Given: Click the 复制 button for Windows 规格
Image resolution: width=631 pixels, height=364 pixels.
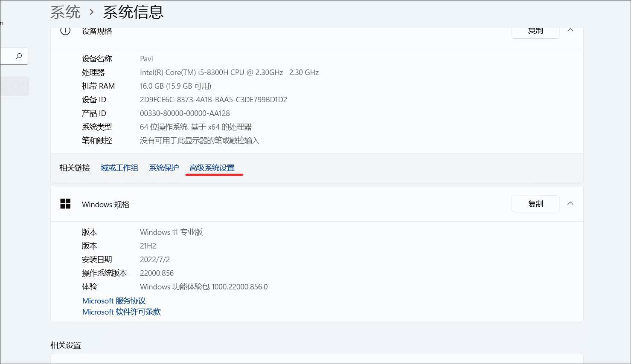Looking at the screenshot, I should pyautogui.click(x=535, y=204).
